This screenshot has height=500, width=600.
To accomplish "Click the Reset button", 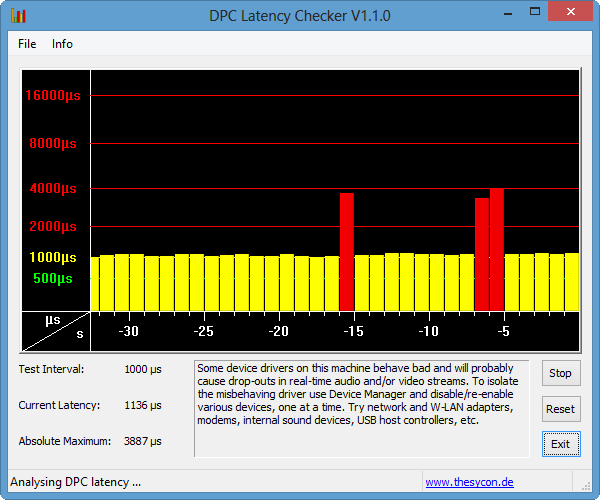I will click(x=561, y=409).
